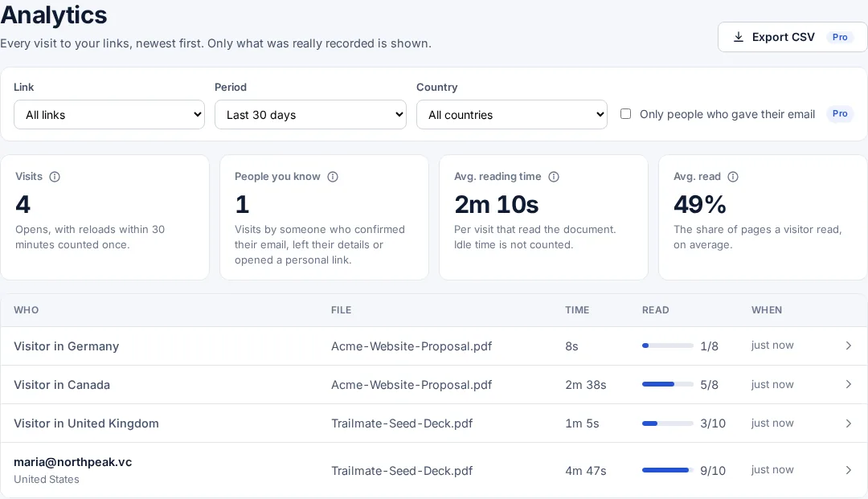Open details chevron for maria@northpeak.vc row
The image size is (868, 499).
(848, 470)
